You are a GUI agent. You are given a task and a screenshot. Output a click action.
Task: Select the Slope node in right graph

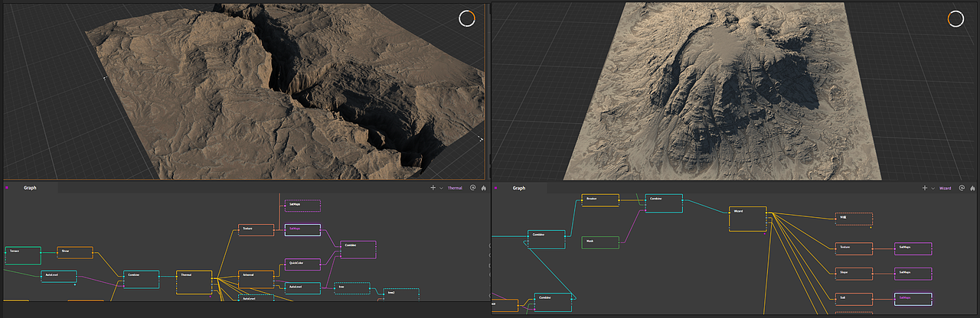pyautogui.click(x=854, y=273)
